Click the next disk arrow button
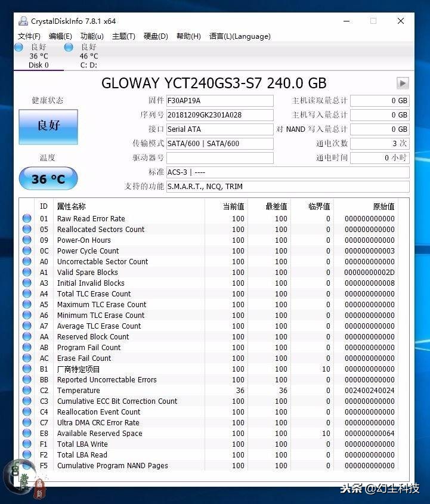The height and width of the screenshot is (504, 430). tap(403, 83)
